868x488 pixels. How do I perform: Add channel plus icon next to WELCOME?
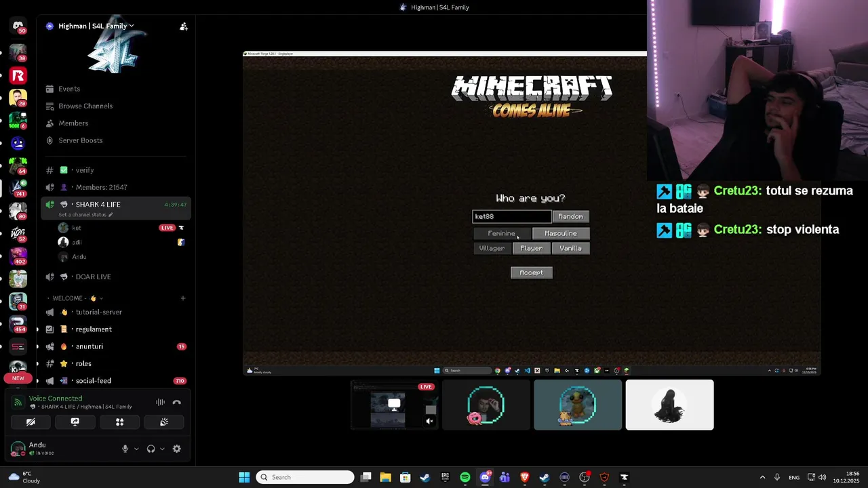point(182,298)
